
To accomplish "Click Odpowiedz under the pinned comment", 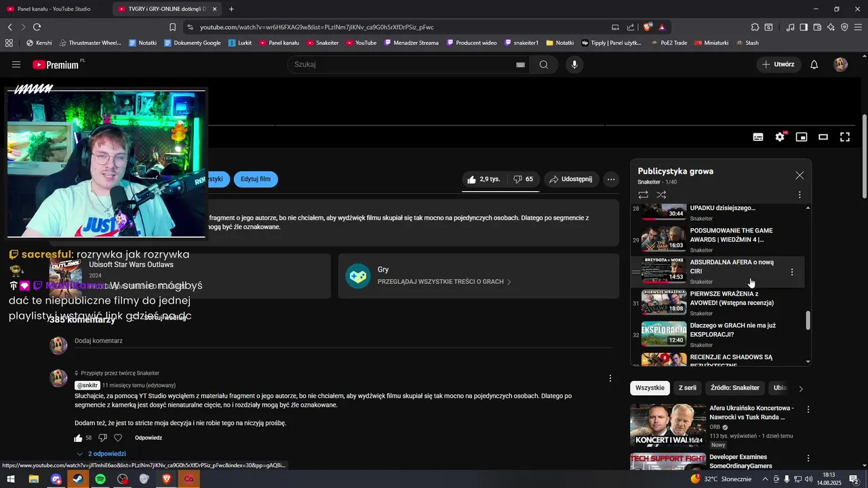I will [149, 438].
